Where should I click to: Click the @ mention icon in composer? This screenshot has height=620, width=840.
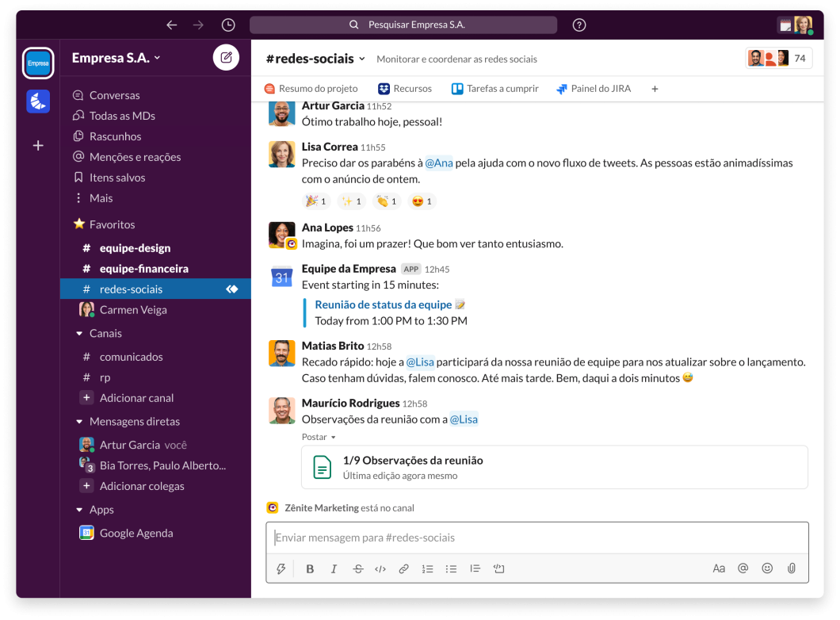click(x=743, y=568)
